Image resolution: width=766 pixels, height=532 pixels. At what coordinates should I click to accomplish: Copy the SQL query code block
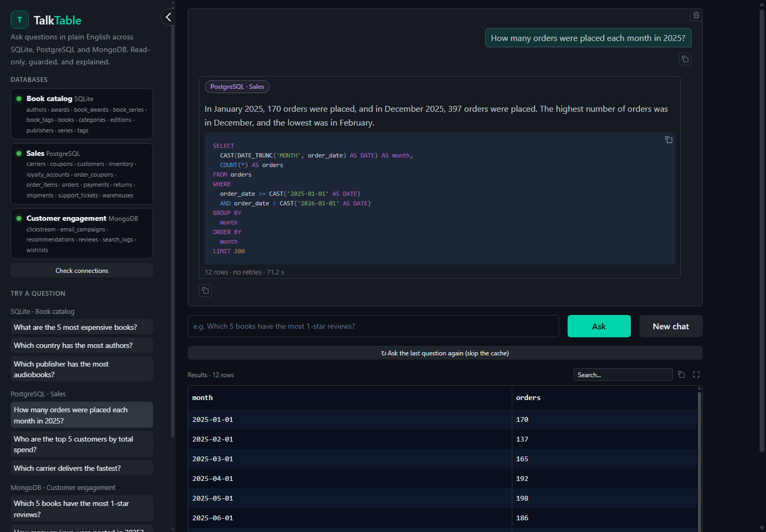point(669,139)
